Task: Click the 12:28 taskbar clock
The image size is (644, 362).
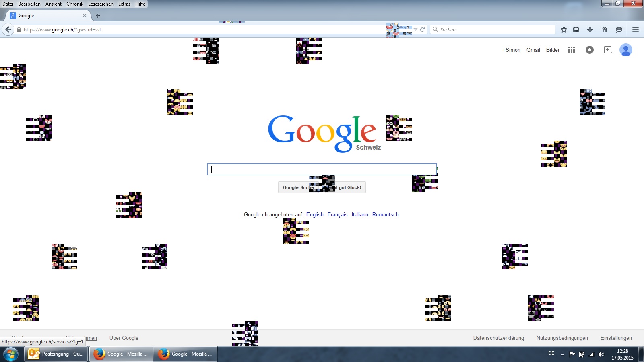Action: coord(622,354)
